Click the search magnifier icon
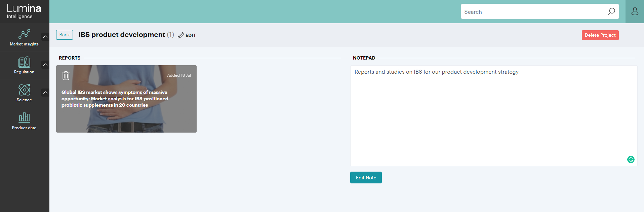 pos(611,11)
